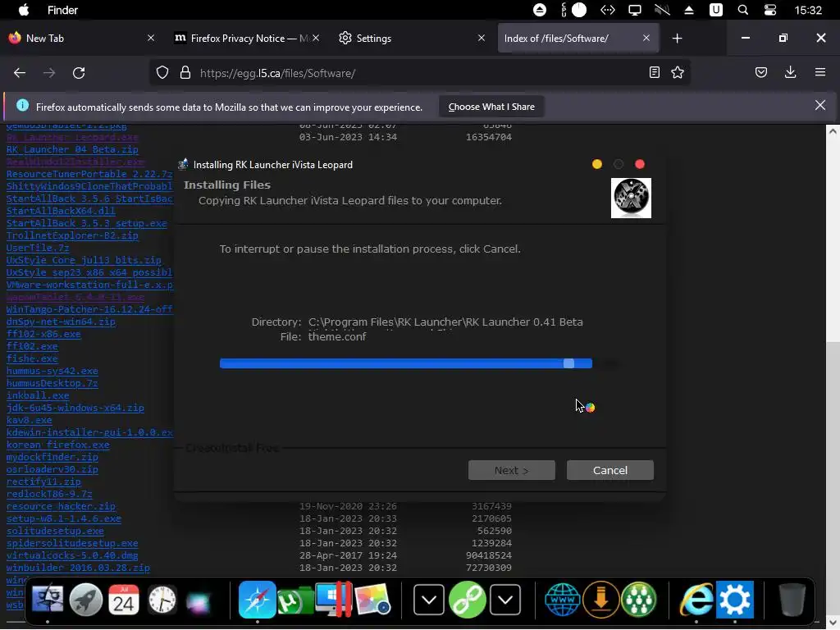Click the yellow minimize dot on installer
This screenshot has height=630, width=840.
coord(597,164)
